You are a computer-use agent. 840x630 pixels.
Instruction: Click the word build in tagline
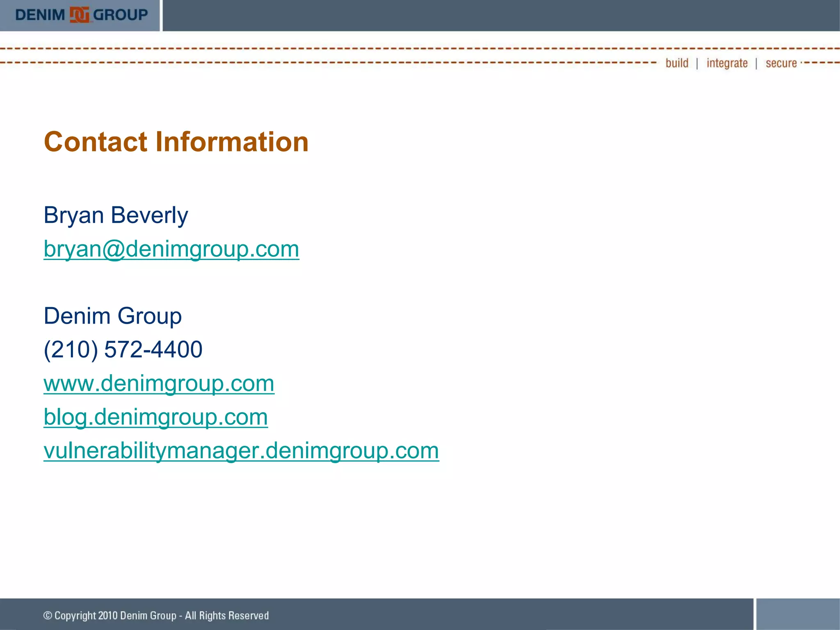pyautogui.click(x=677, y=63)
